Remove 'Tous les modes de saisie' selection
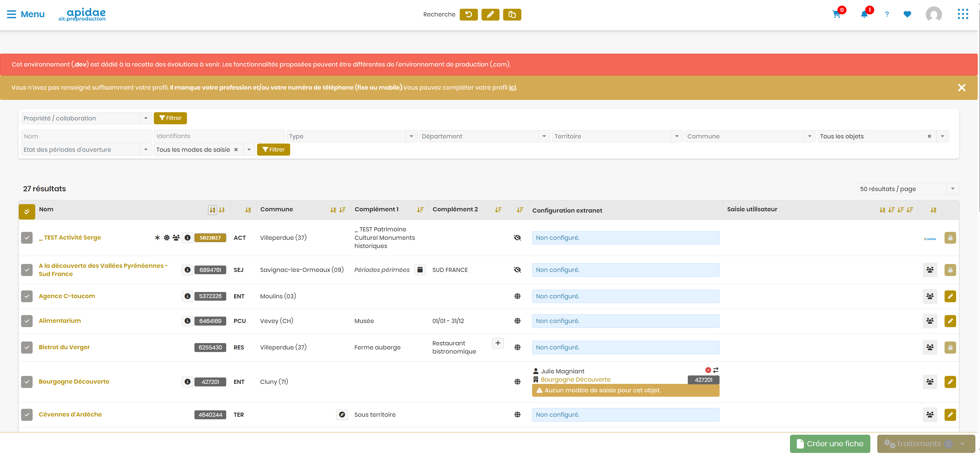The height and width of the screenshot is (455, 980). point(236,149)
